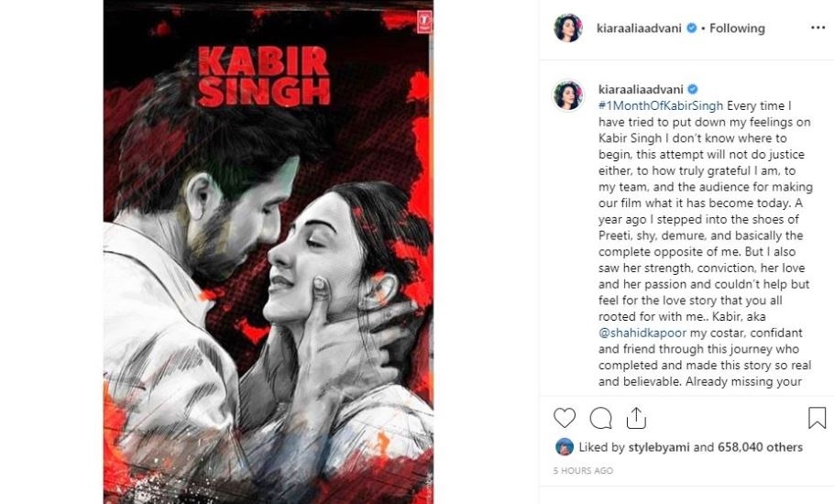Like the post with the heart icon
This screenshot has width=834, height=504.
coord(565,418)
